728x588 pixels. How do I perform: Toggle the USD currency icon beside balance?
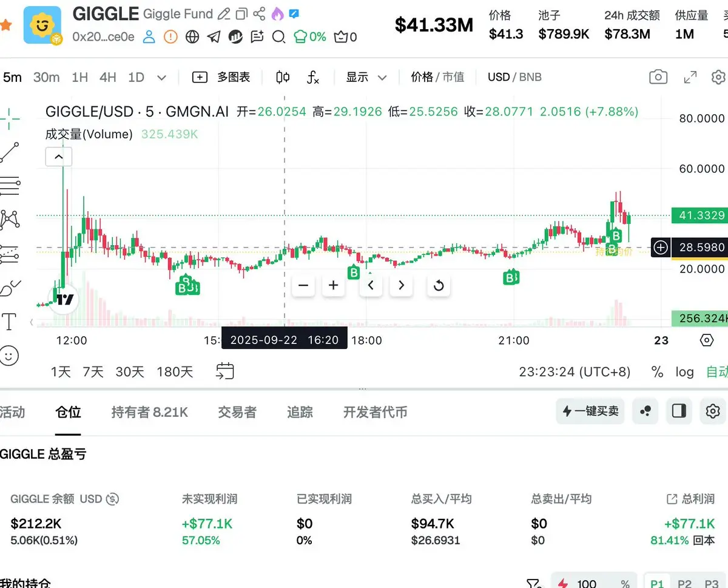(112, 499)
